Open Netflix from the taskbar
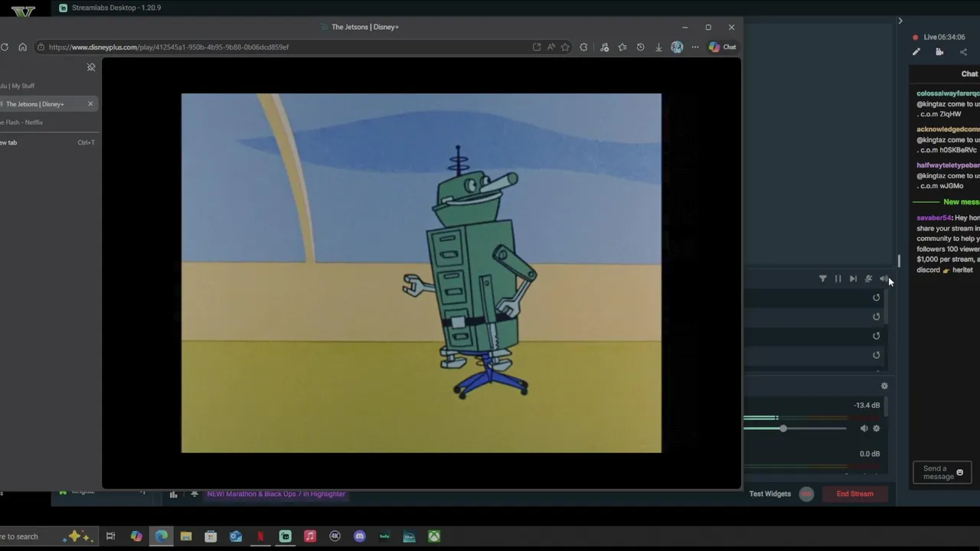 [x=260, y=536]
